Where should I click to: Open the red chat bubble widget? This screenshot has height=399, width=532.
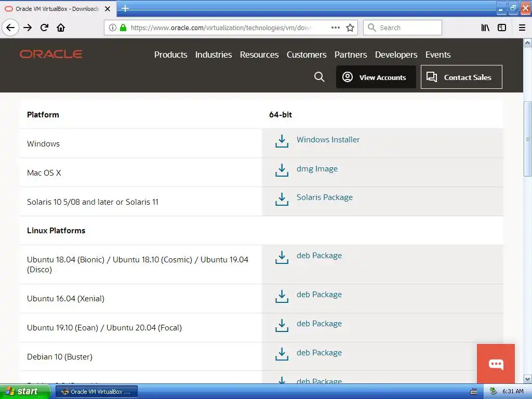496,364
